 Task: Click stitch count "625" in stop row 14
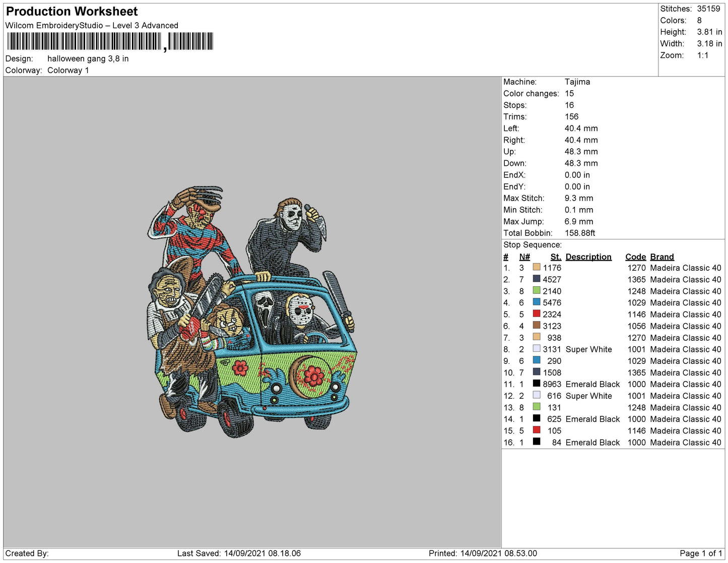(x=554, y=419)
